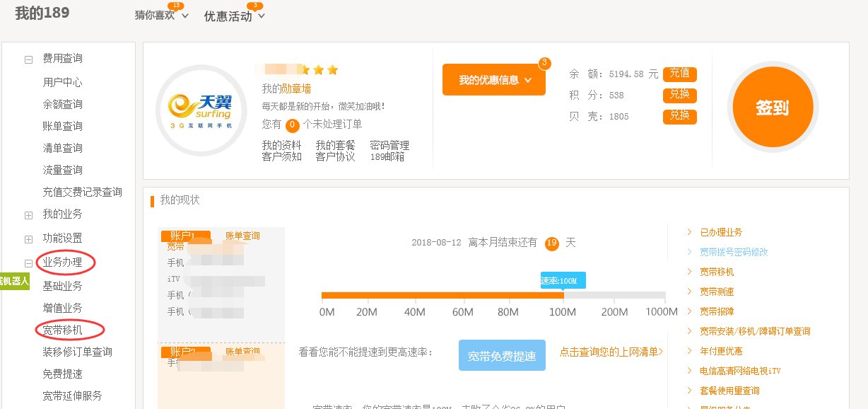Image resolution: width=868 pixels, height=409 pixels.
Task: Select 余额查询 in the sidebar
Action: point(62,105)
